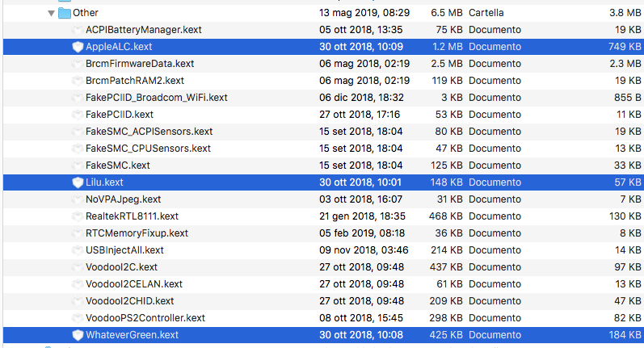Viewport: 644px width, 348px height.
Task: Click the VoodooI2C.kext file icon
Action: pyautogui.click(x=78, y=267)
